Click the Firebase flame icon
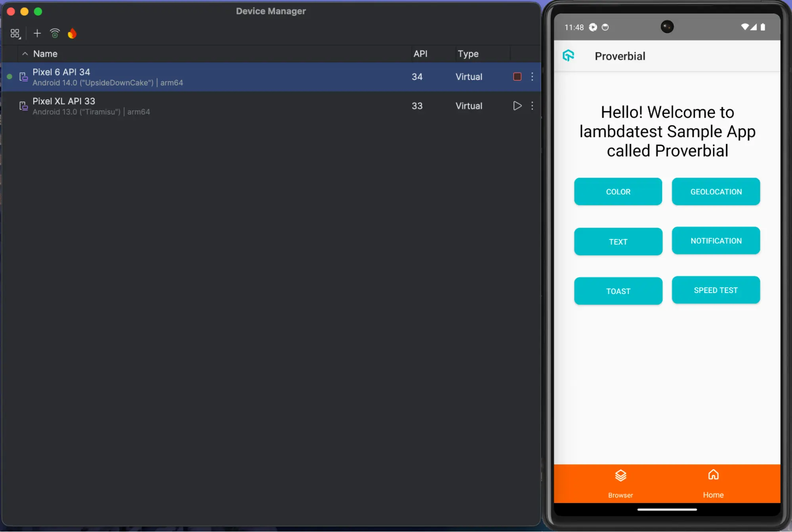The image size is (792, 532). (x=72, y=34)
